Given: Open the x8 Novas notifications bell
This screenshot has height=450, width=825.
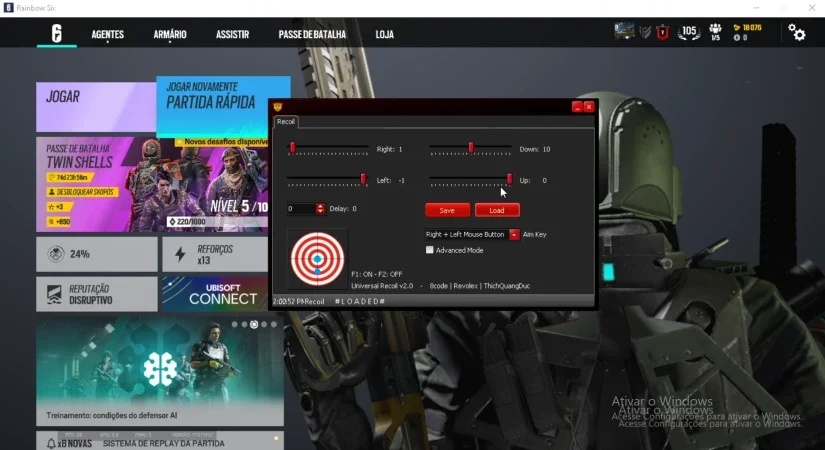Looking at the screenshot, I should coord(51,444).
